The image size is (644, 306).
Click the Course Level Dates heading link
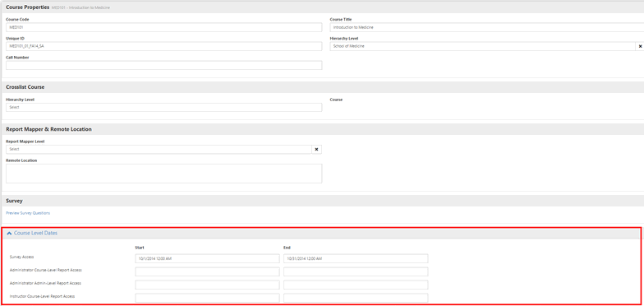[36, 234]
